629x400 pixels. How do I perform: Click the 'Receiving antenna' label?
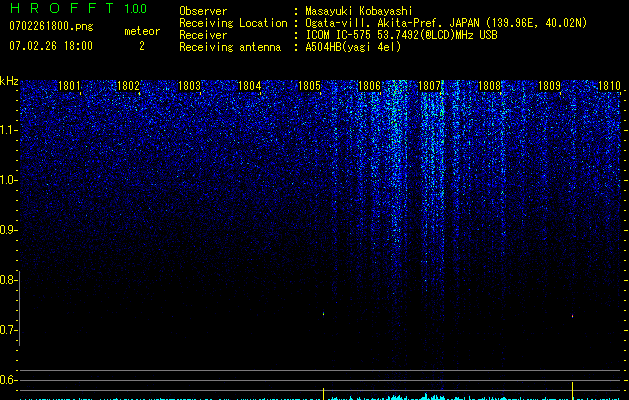point(230,47)
